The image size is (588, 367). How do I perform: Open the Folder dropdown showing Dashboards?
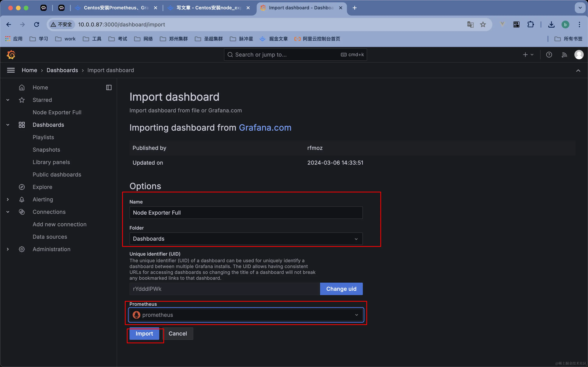click(246, 239)
